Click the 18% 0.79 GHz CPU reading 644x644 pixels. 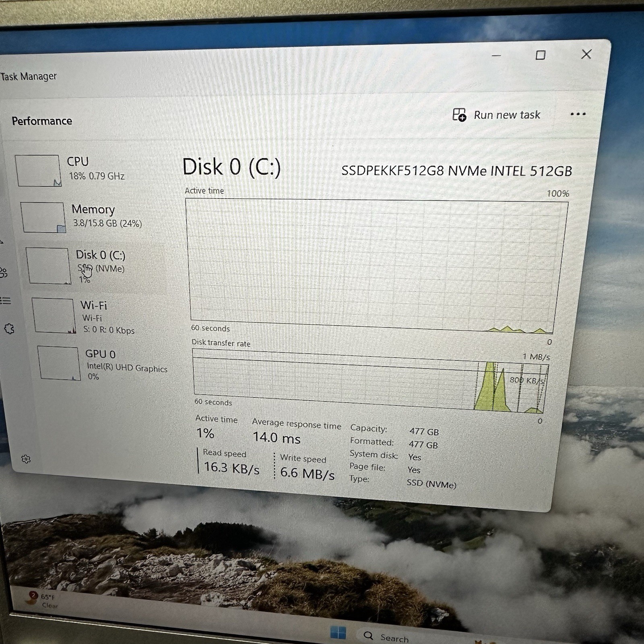click(97, 176)
